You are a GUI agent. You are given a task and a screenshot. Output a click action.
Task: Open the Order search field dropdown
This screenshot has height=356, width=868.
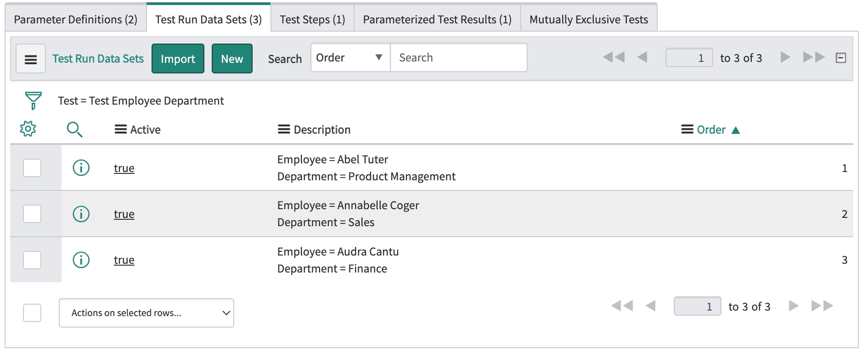point(350,58)
